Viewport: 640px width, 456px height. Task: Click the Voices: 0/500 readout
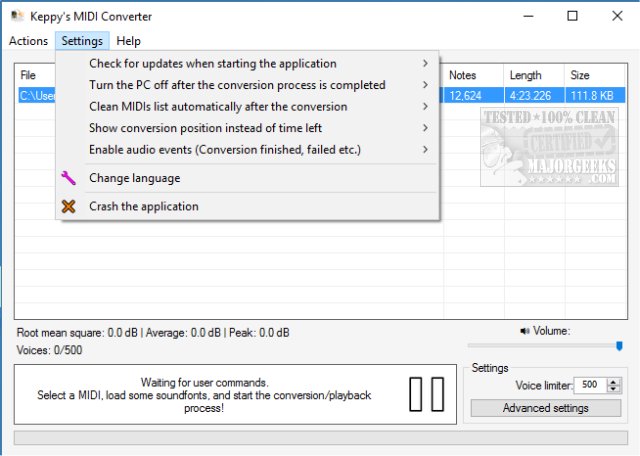[x=49, y=350]
